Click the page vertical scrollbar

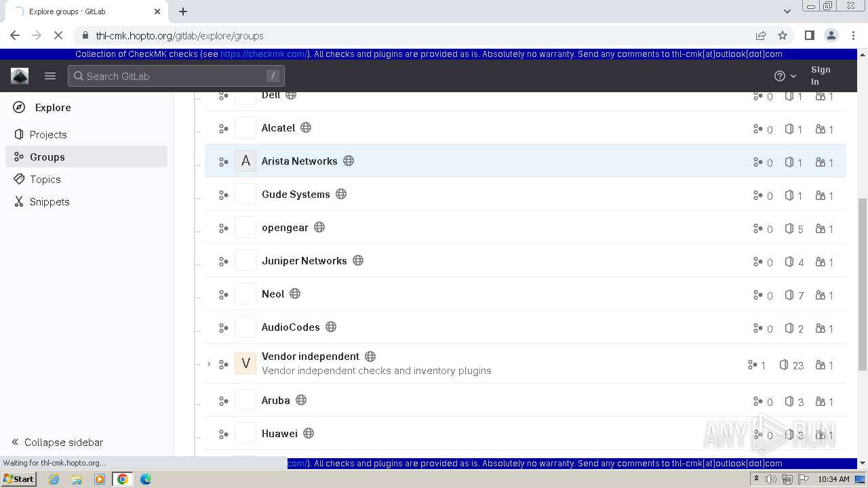pos(863,285)
